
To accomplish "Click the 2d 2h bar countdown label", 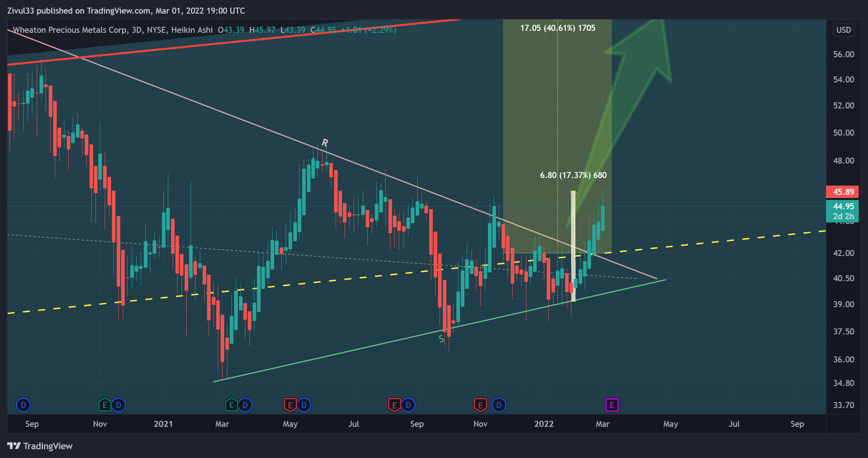I will click(x=843, y=216).
